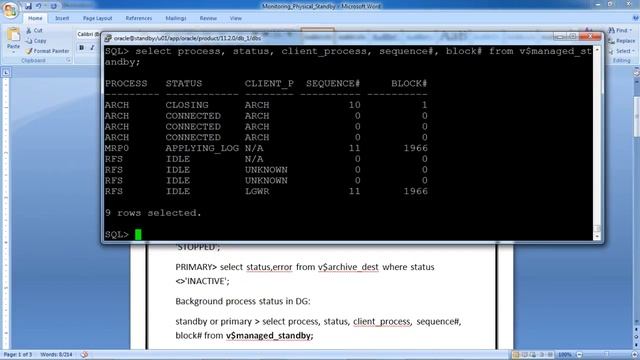Open the Review tab
Image resolution: width=640 pixels, height=360 pixels.
point(208,18)
